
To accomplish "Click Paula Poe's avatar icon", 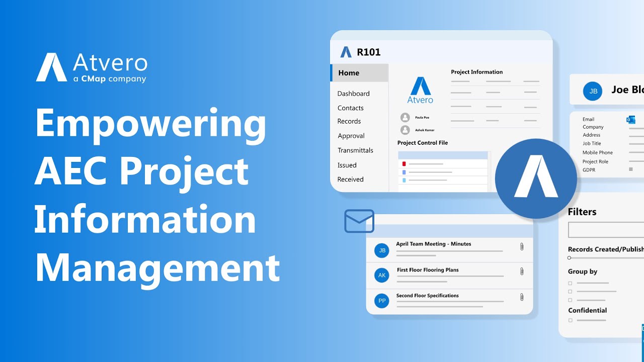I will (x=405, y=118).
